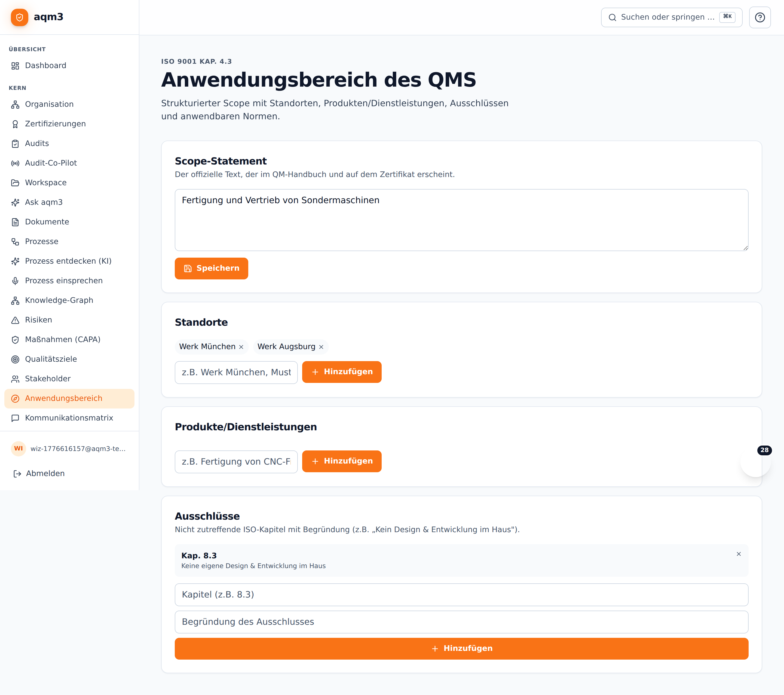Click the search magnifier icon
The width and height of the screenshot is (784, 695).
tap(612, 17)
